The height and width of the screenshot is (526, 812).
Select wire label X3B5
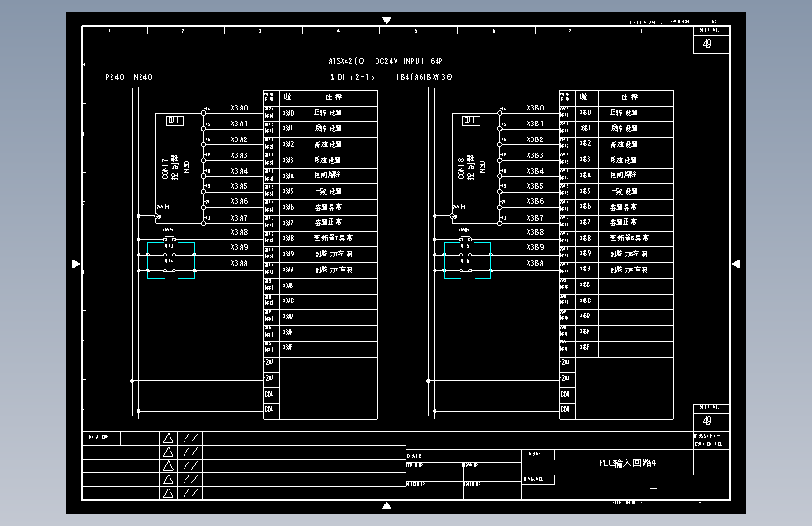[536, 186]
